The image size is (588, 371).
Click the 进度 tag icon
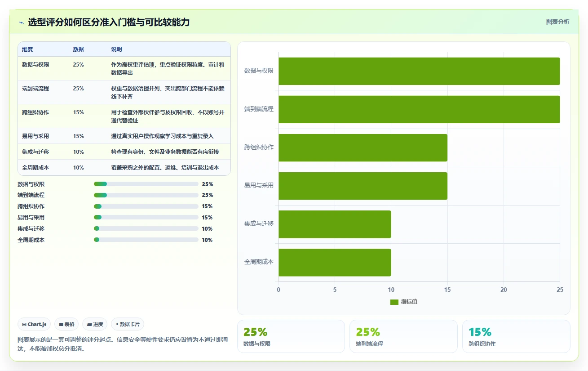pyautogui.click(x=89, y=324)
